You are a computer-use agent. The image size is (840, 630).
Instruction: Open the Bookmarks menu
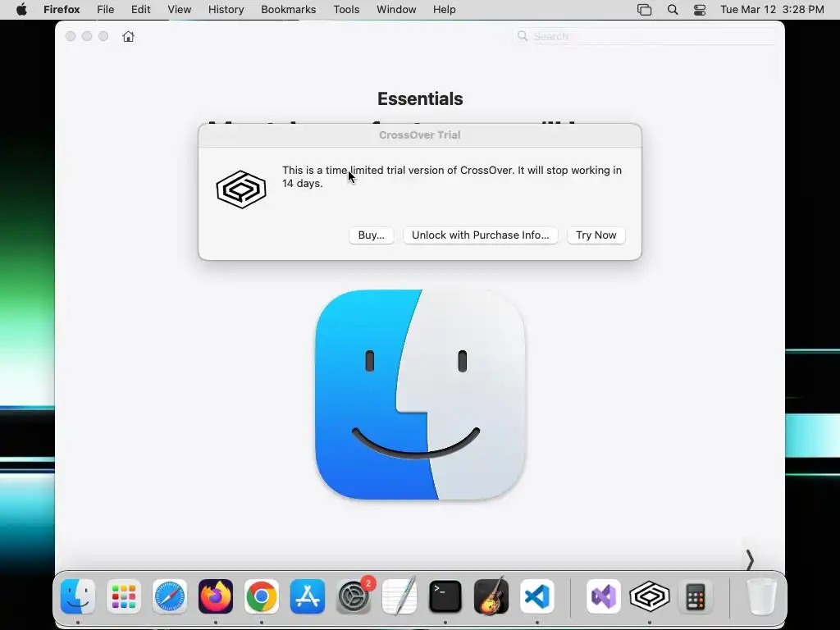pyautogui.click(x=289, y=10)
